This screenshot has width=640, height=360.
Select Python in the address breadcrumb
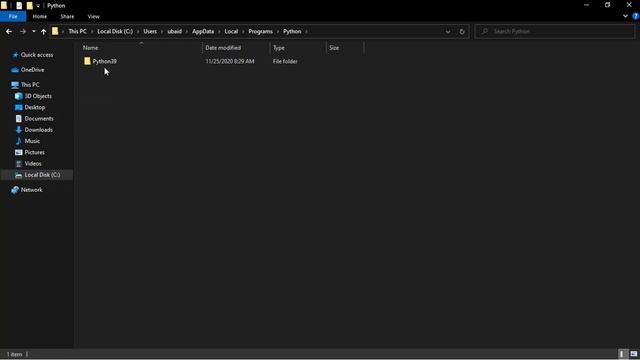point(292,31)
